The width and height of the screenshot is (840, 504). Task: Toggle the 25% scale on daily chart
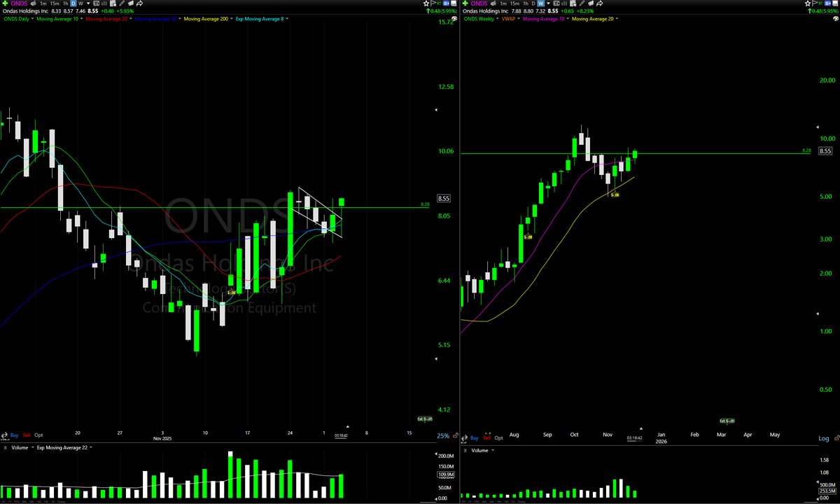(443, 435)
